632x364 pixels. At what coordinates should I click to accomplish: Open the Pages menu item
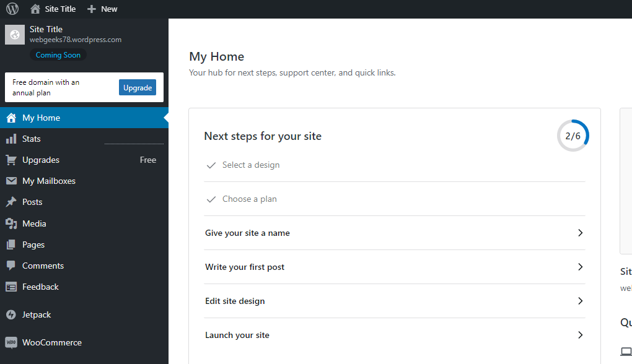click(x=84, y=245)
